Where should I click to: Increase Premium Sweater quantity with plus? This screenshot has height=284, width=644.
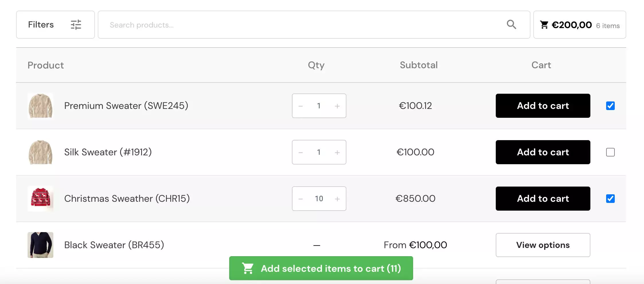click(337, 106)
